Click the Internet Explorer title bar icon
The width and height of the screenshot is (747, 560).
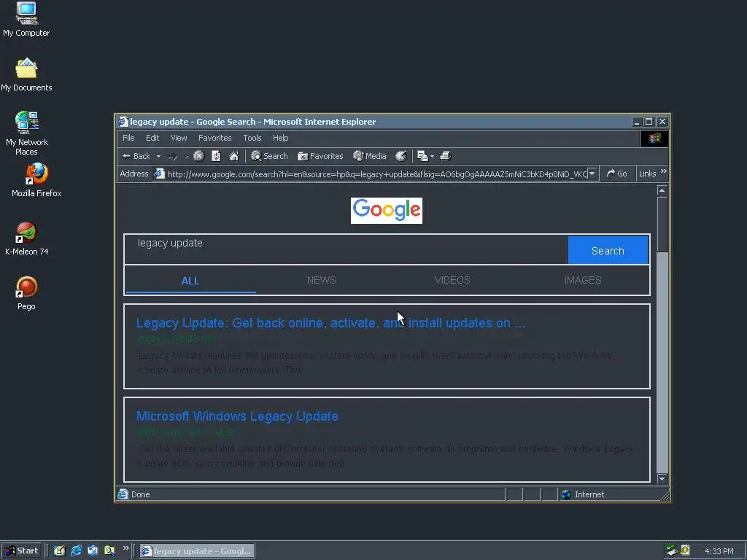click(x=123, y=122)
